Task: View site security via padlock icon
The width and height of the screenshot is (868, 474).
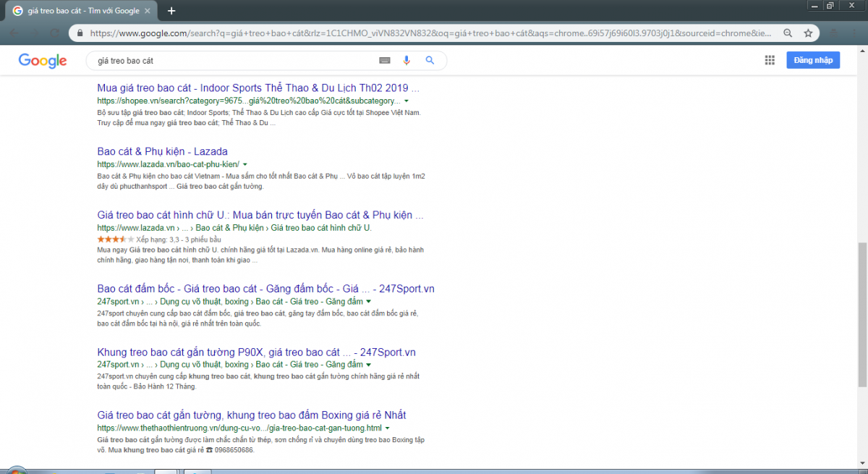Action: (x=79, y=33)
